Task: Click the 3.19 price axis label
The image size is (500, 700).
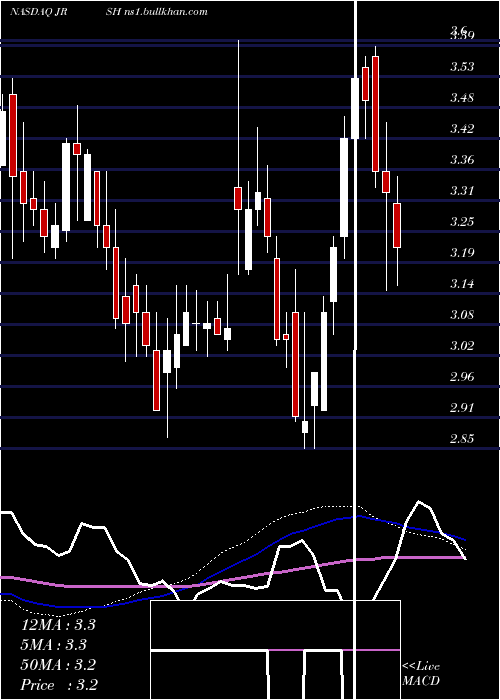Action: pyautogui.click(x=462, y=253)
